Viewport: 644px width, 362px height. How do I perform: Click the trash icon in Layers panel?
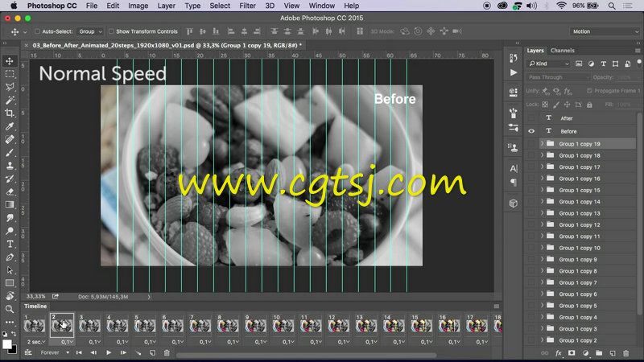tap(626, 353)
